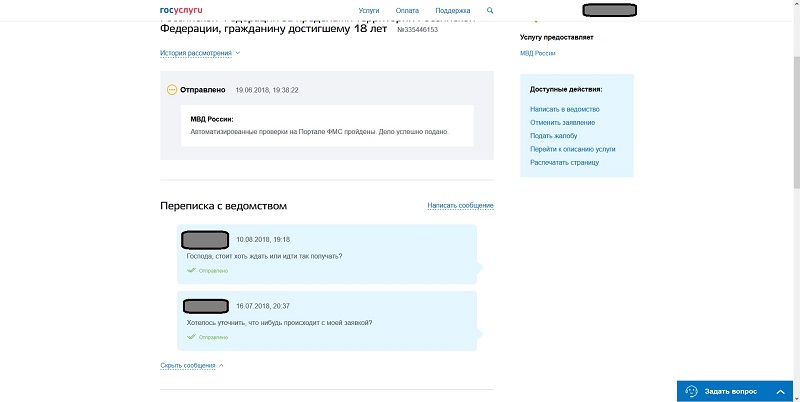Click the Написать сообщение link

point(460,205)
